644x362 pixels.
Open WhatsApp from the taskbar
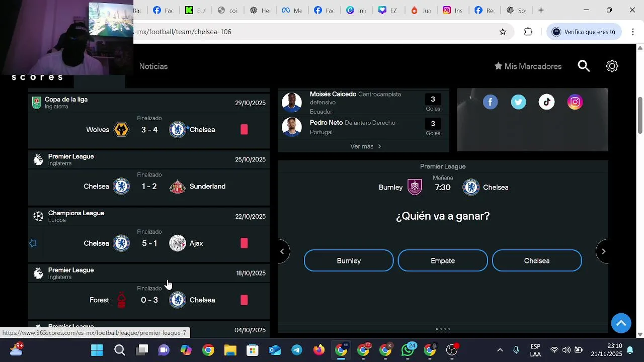(408, 350)
